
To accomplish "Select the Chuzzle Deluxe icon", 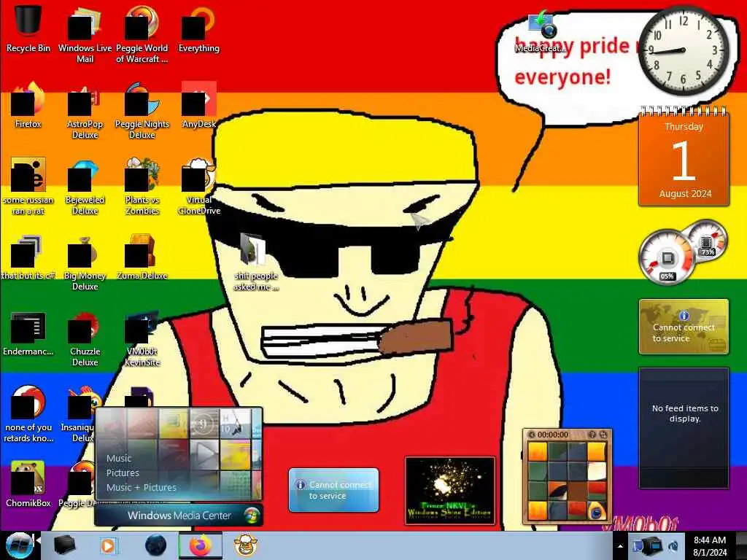I will [x=85, y=338].
